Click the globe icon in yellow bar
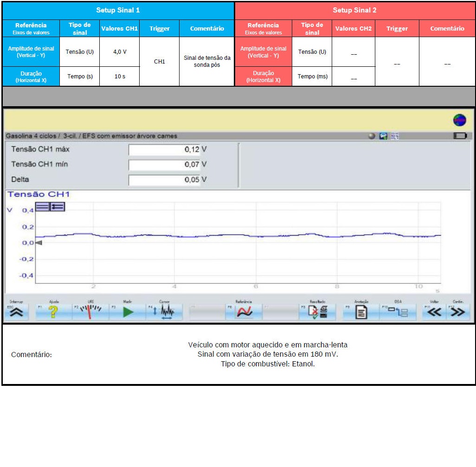The height and width of the screenshot is (467, 476). tap(459, 121)
